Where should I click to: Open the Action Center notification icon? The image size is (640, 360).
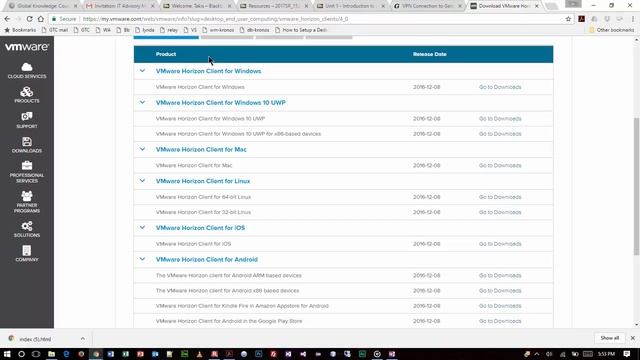pos(627,354)
